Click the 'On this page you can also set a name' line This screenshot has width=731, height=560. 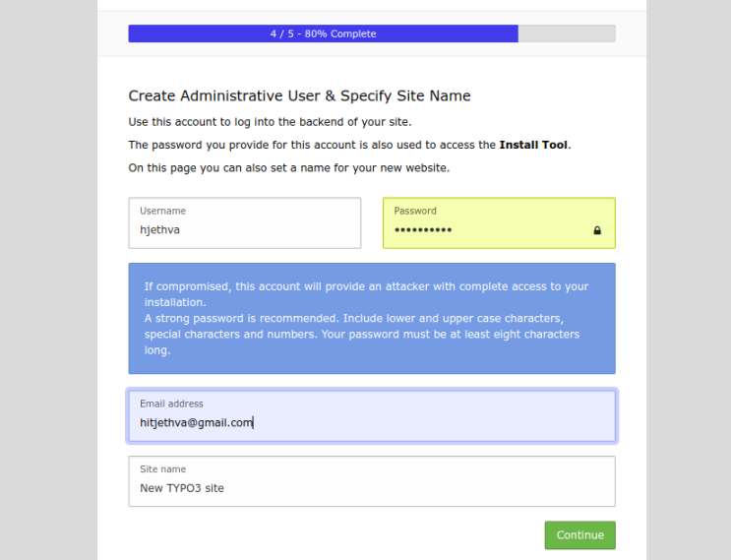tap(288, 167)
